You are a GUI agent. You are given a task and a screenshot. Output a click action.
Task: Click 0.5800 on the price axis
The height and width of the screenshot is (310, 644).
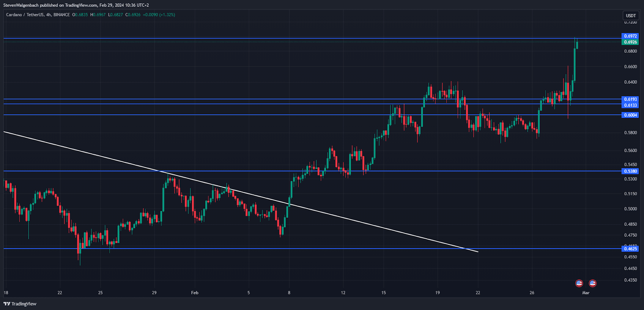click(x=630, y=132)
